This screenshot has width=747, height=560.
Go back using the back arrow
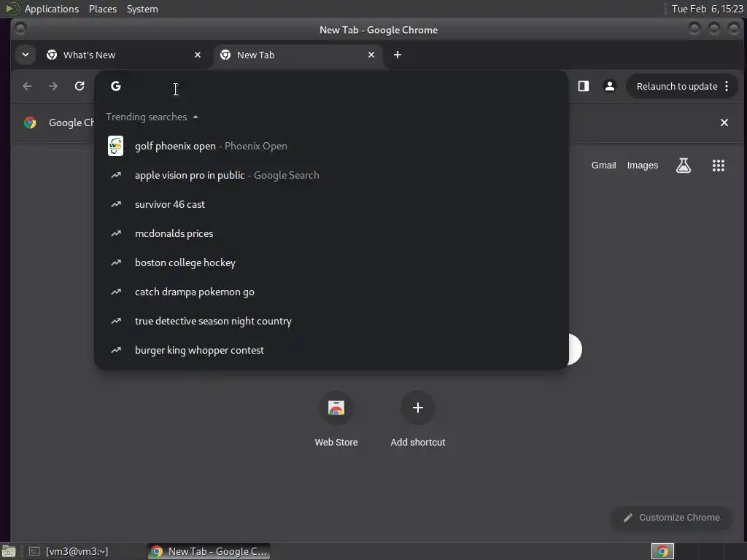click(x=27, y=86)
